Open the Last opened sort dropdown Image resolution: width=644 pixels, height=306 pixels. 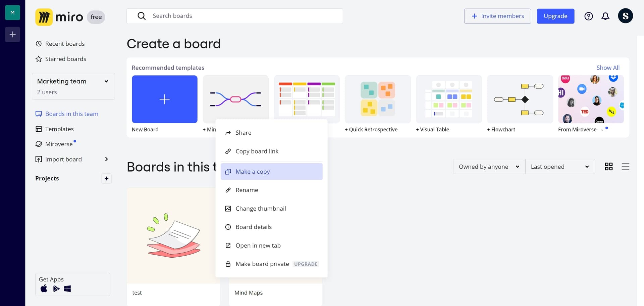point(560,167)
